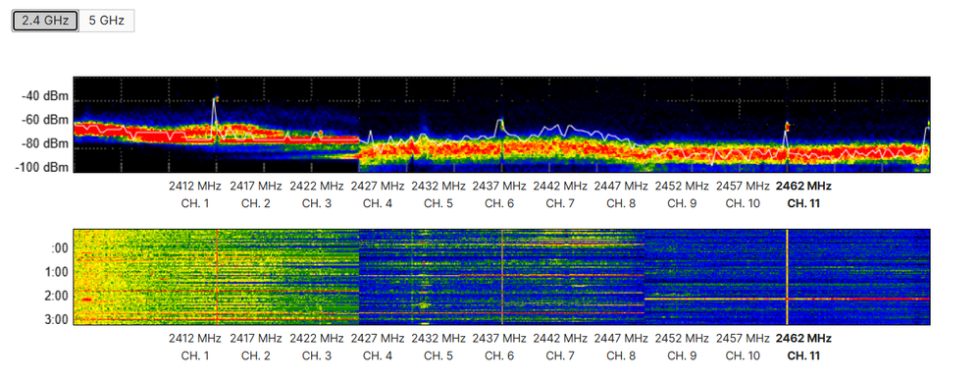Click the vertical yellow line at channel 11 in waterfall
The image size is (980, 382).
coord(787,276)
